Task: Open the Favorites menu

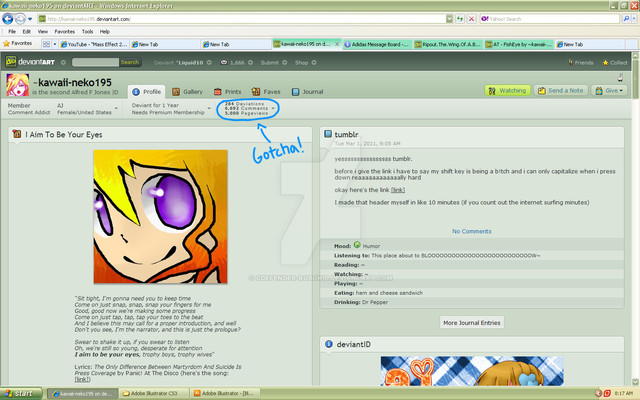Action: pos(64,31)
